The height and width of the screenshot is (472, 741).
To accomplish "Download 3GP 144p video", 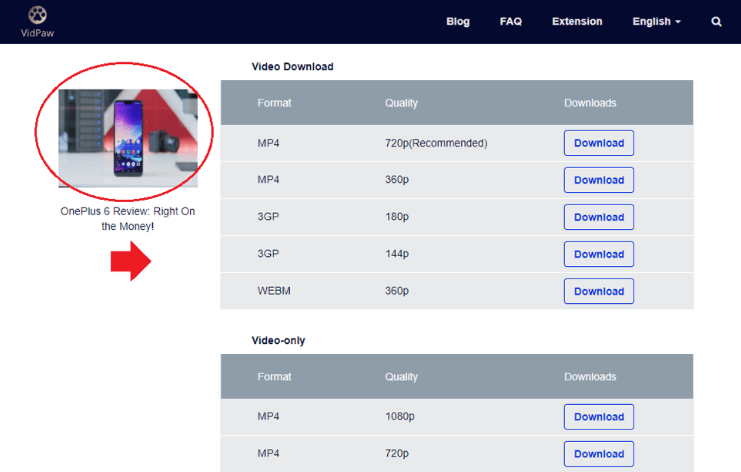I will pos(599,254).
